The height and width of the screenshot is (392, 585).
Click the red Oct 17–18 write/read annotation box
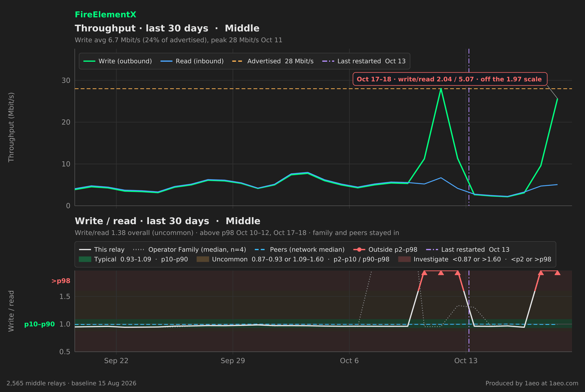[450, 79]
